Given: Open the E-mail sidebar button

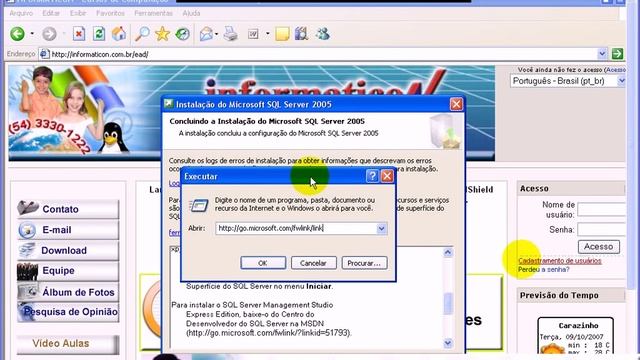Looking at the screenshot, I should [68, 230].
